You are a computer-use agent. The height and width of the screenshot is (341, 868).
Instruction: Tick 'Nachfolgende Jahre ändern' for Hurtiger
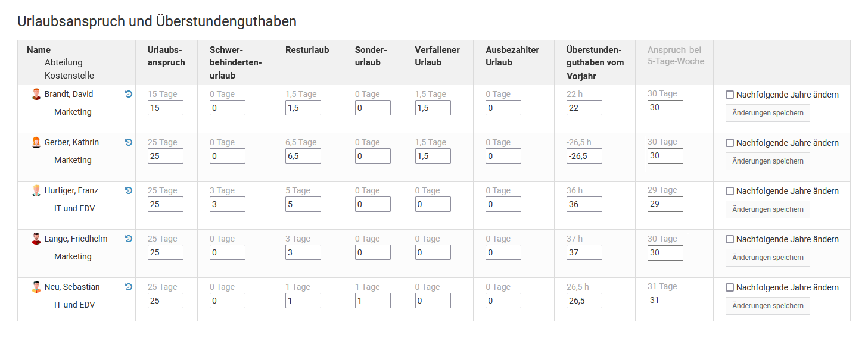pos(730,191)
